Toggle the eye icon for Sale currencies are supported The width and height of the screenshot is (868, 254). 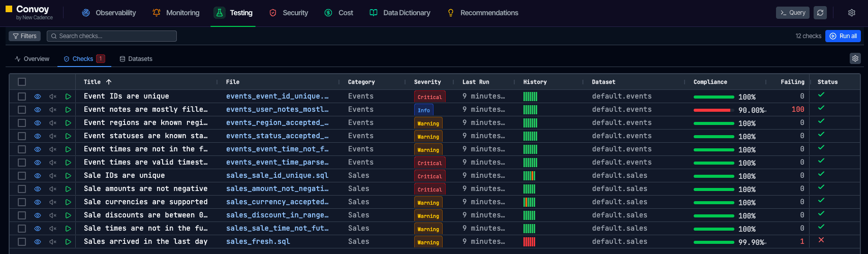click(x=38, y=202)
